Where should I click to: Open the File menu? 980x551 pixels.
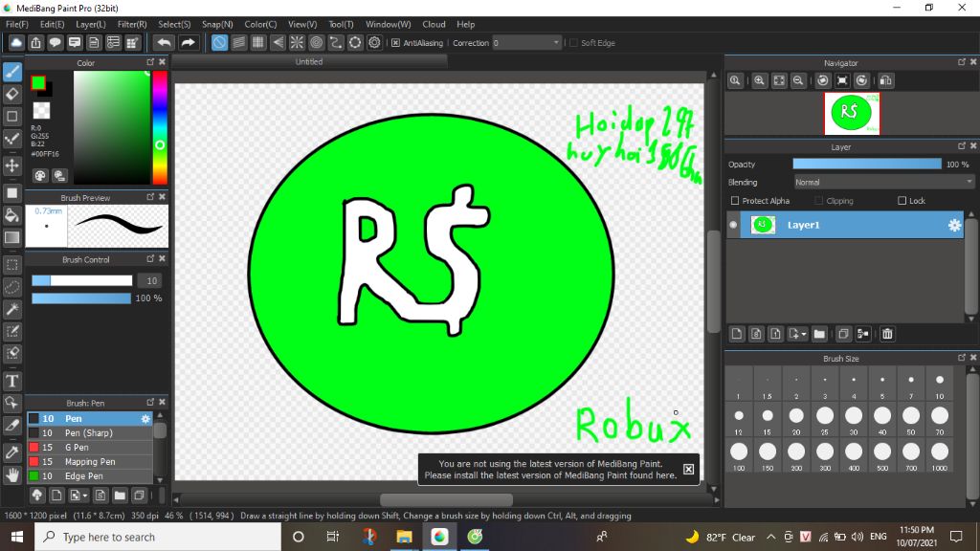coord(17,24)
